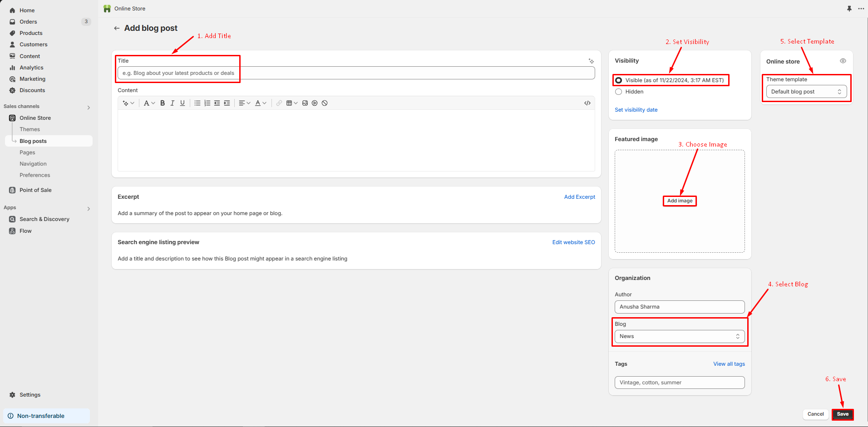The height and width of the screenshot is (427, 868).
Task: Click the Tags input field
Action: (680, 383)
